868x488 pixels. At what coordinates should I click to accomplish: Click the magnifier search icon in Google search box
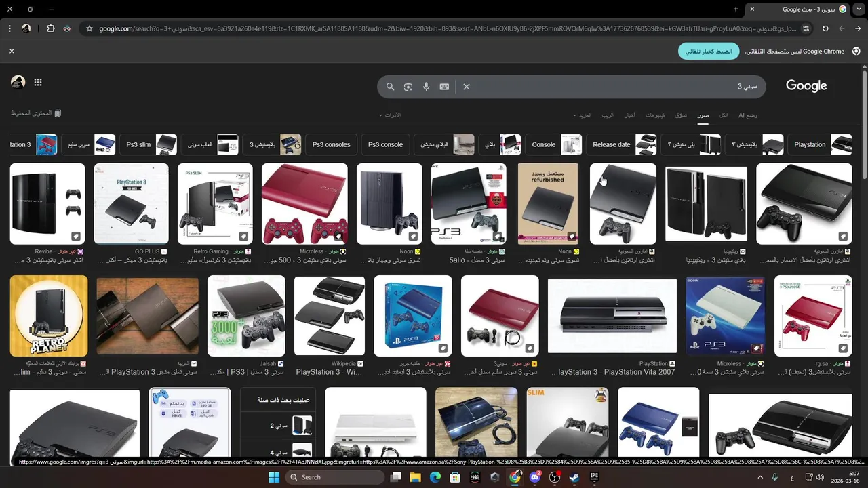pos(390,87)
